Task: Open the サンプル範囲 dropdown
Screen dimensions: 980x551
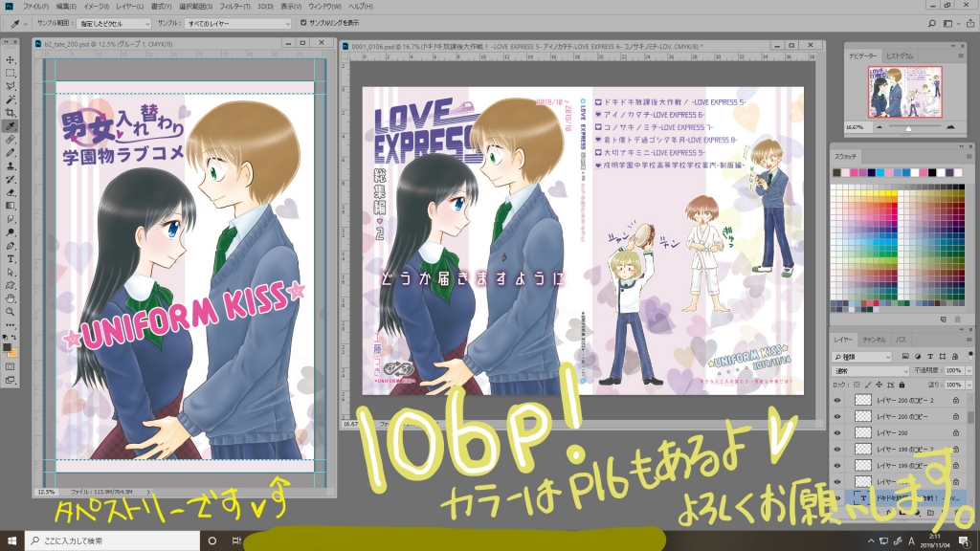Action: [114, 24]
